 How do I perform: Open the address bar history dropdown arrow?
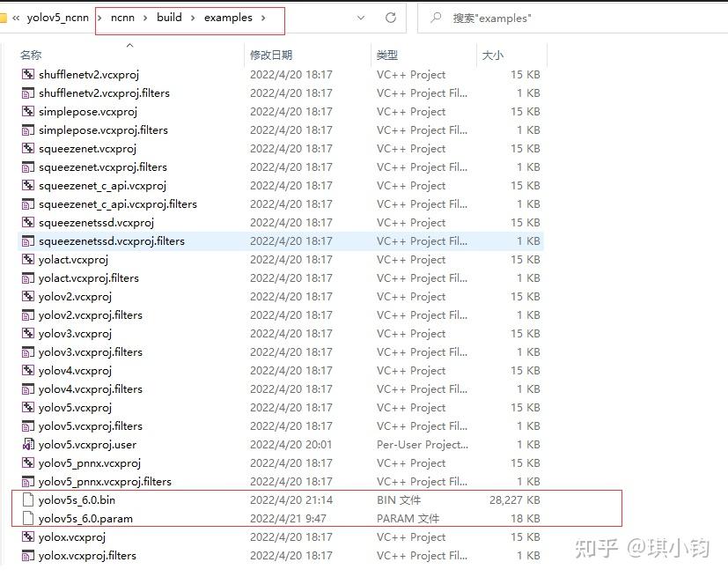(x=361, y=17)
